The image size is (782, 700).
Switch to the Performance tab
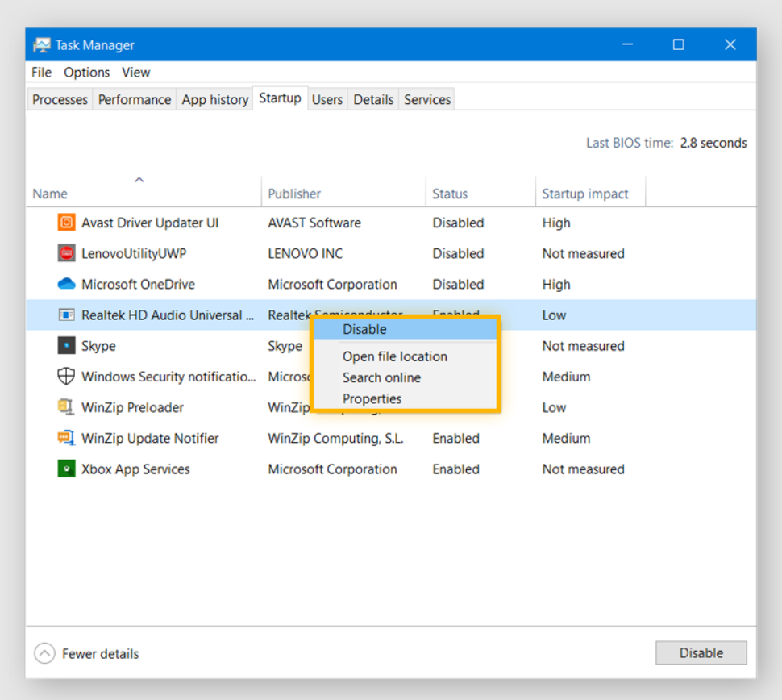point(135,100)
